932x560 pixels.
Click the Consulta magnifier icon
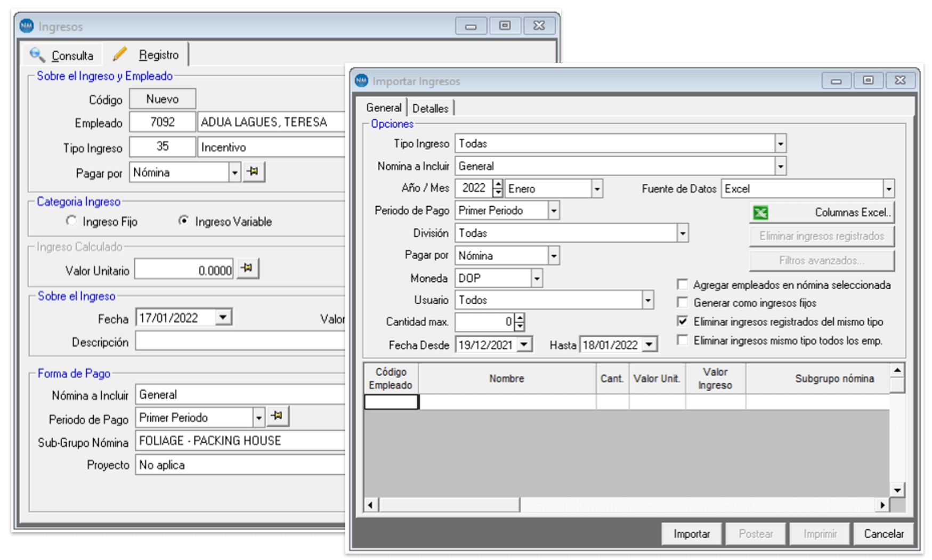click(x=37, y=54)
